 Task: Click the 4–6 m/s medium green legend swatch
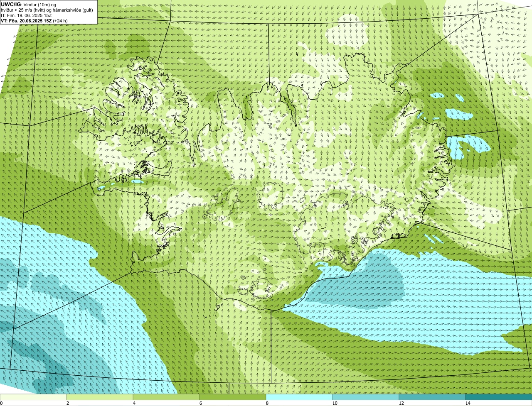(x=166, y=397)
